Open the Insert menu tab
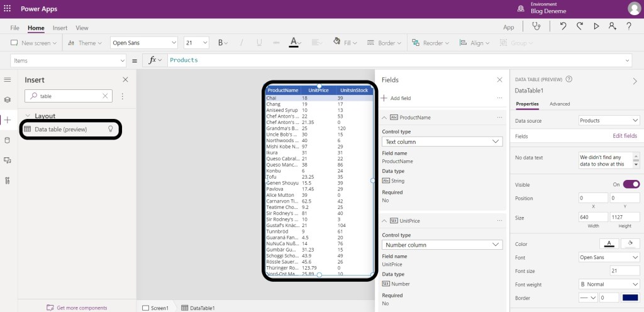The height and width of the screenshot is (312, 644). pyautogui.click(x=60, y=28)
